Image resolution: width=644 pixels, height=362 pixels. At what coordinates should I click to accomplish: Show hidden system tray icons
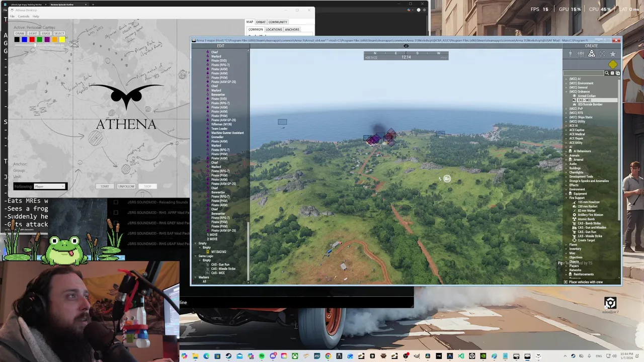pos(565,356)
